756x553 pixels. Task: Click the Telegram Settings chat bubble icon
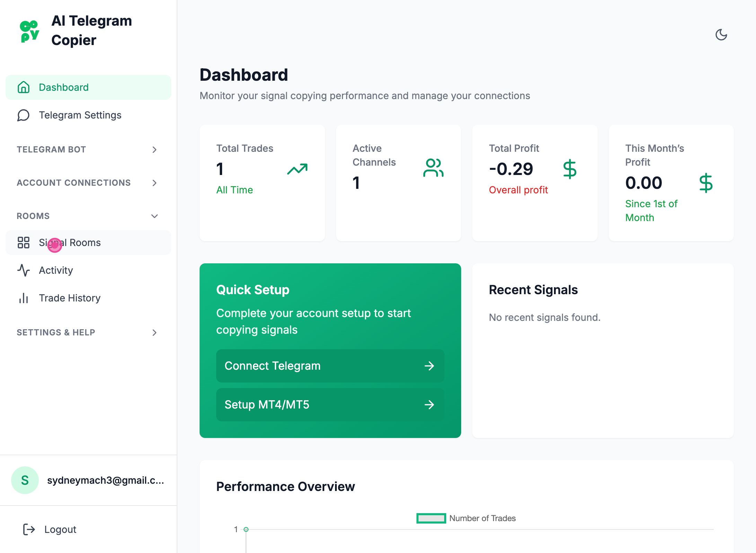click(24, 115)
